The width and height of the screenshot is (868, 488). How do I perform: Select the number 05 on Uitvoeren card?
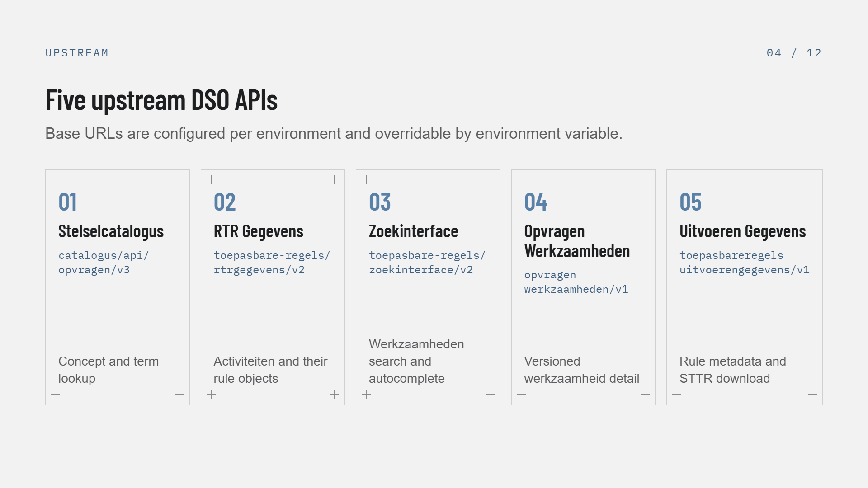pyautogui.click(x=691, y=202)
